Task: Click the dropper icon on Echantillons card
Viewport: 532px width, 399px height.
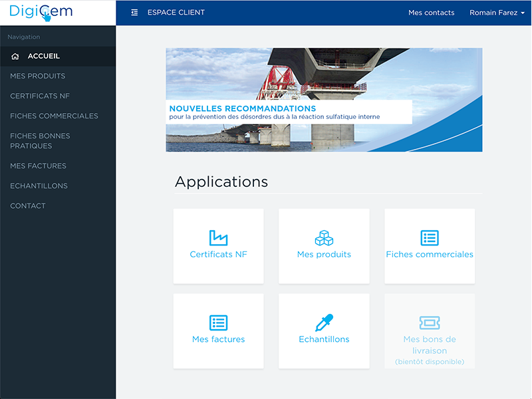Action: pos(324,323)
